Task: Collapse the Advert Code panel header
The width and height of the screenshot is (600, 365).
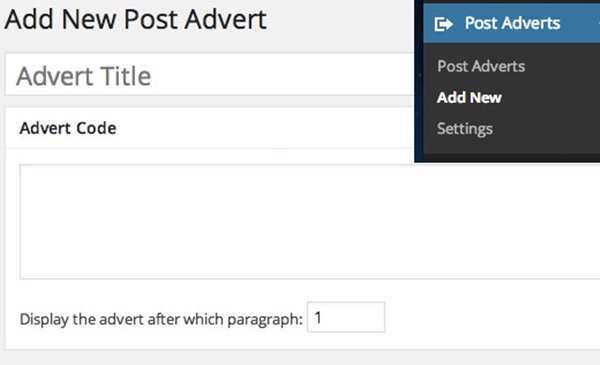Action: 210,128
